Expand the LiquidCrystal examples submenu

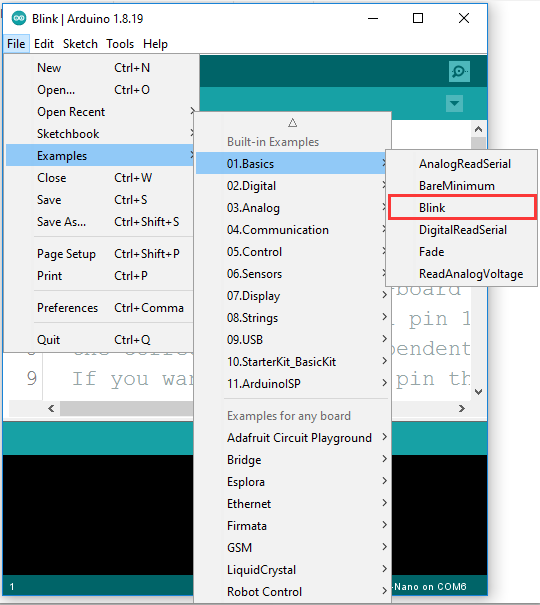tap(292, 570)
